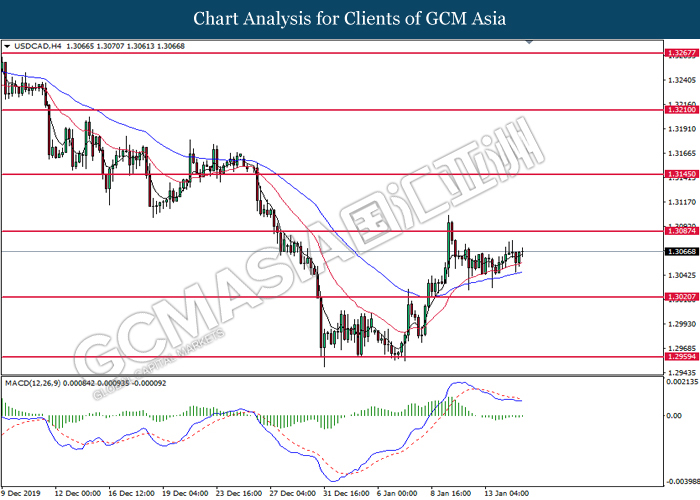
Task: Click the 6 Jan 00:00 time label
Action: 397,493
